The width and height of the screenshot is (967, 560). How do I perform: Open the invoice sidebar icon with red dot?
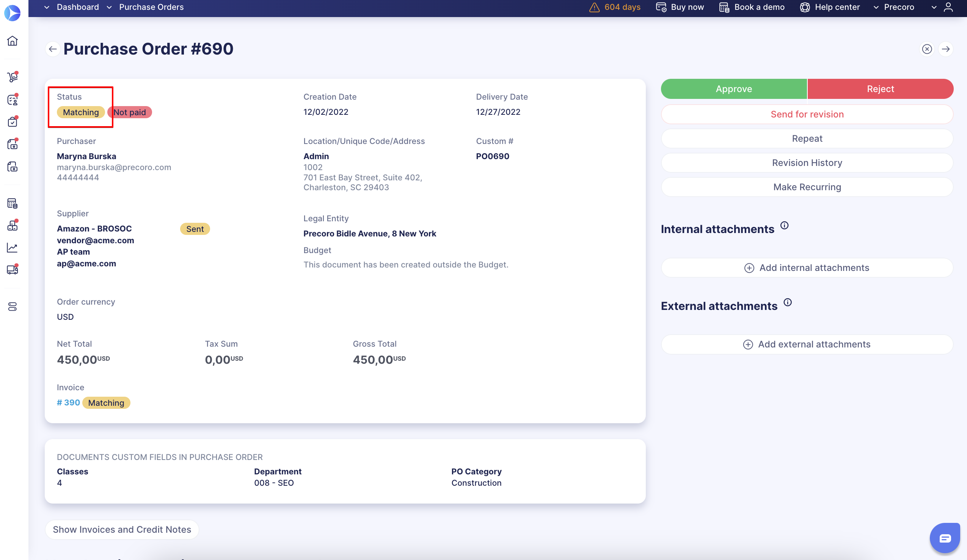12,144
